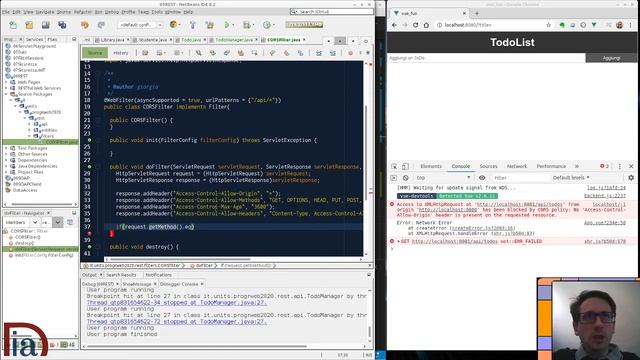The image size is (640, 360).
Task: Click the red record macro icon in editor toolbar
Action: [350, 53]
